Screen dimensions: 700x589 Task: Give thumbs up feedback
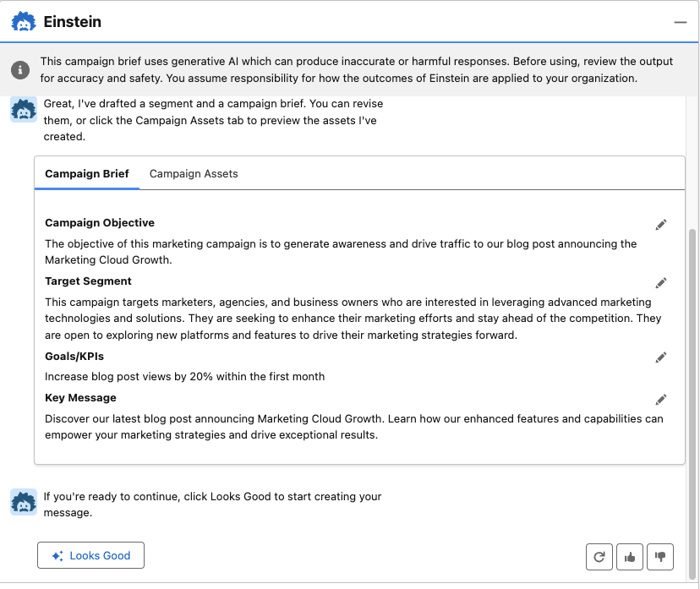[x=630, y=557]
